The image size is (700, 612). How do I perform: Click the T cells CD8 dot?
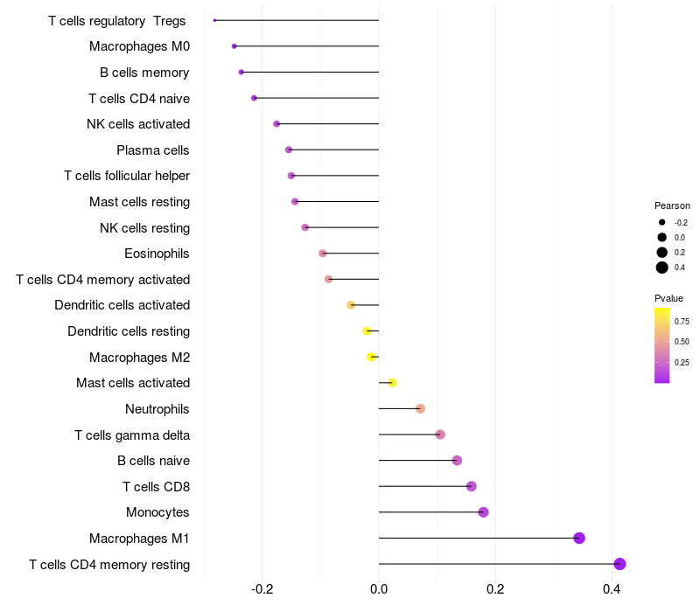[x=471, y=486]
